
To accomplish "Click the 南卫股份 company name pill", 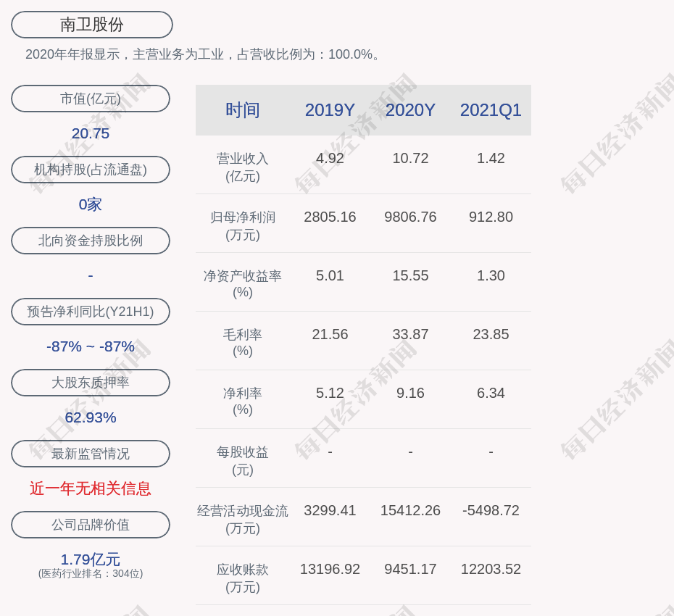I will pyautogui.click(x=91, y=25).
